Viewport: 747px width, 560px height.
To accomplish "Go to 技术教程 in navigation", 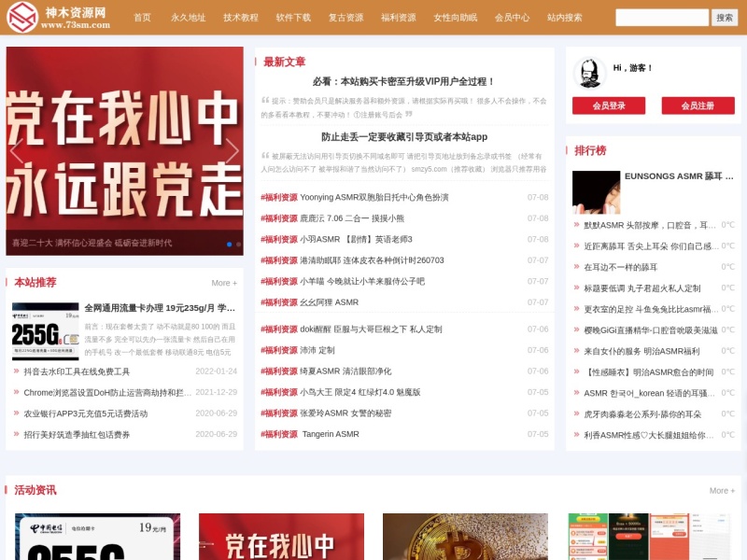I will tap(241, 18).
